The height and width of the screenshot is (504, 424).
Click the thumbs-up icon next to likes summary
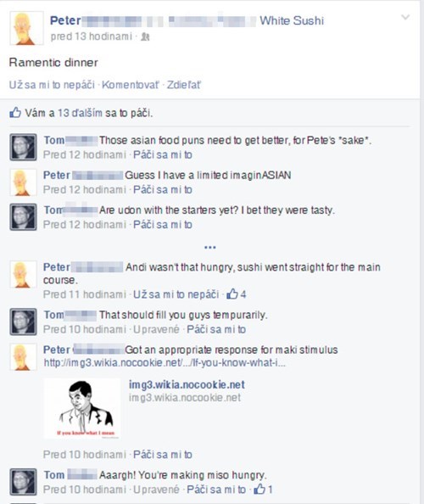[15, 113]
